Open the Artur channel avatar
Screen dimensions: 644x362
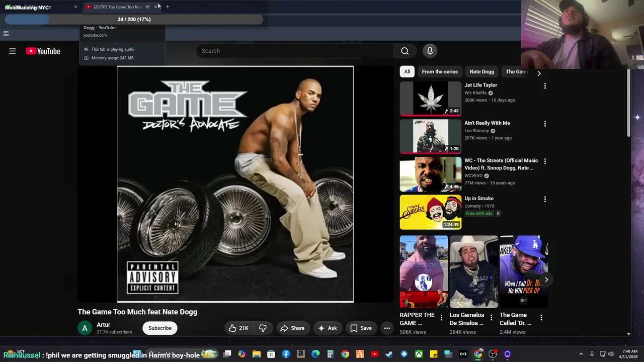tap(85, 328)
